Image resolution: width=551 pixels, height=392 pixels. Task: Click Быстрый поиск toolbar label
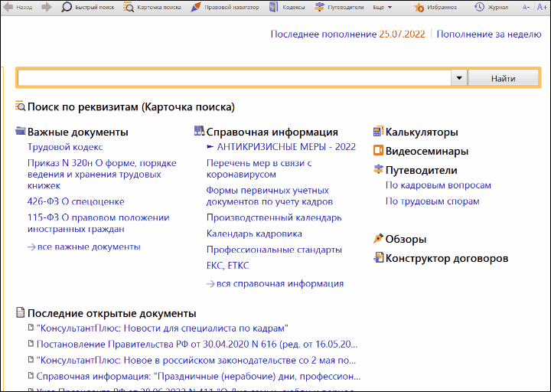coord(95,7)
